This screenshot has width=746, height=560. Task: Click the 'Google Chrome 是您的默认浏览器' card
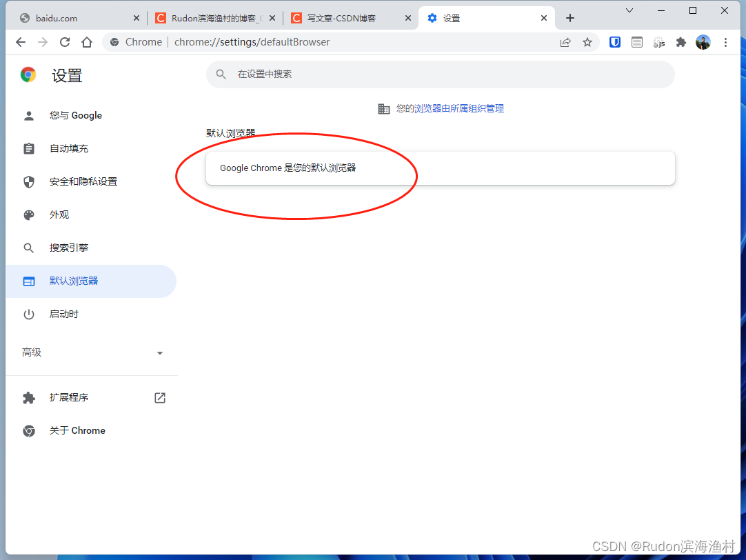440,168
